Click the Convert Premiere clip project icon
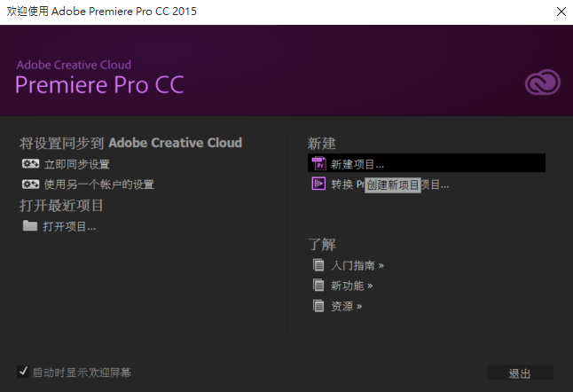573x392 pixels. pyautogui.click(x=318, y=184)
